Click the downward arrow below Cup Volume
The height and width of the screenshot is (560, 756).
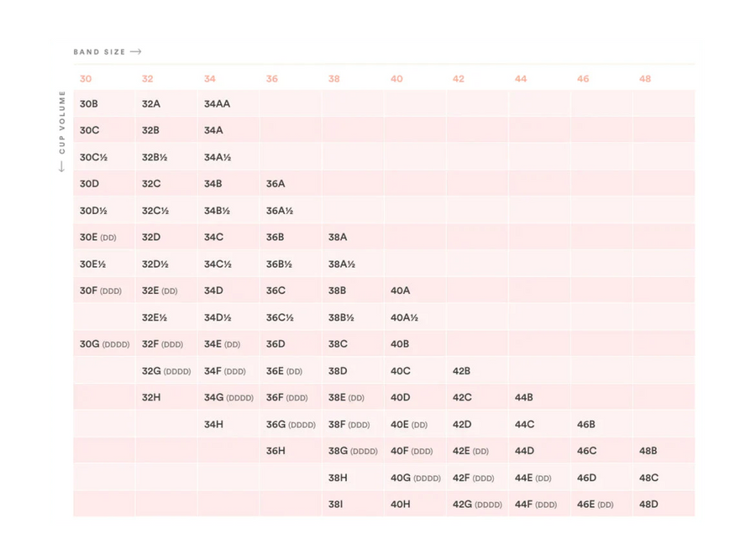(x=61, y=166)
